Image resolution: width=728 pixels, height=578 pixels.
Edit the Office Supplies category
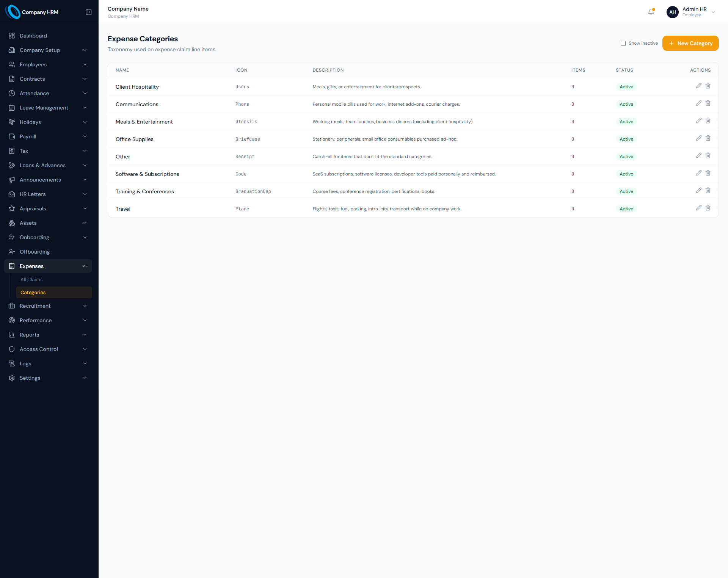click(x=698, y=138)
